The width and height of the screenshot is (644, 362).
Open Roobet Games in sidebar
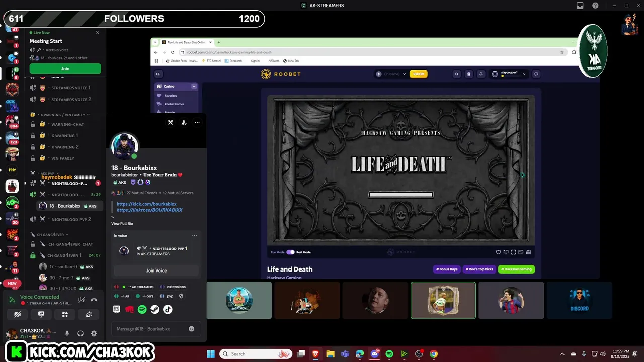174,104
